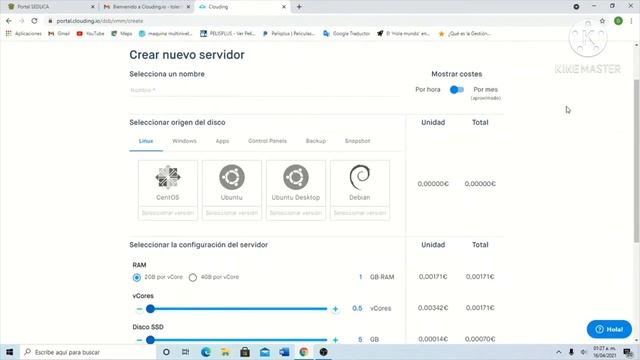The height and width of the screenshot is (360, 640).
Task: Decrease vCores with minus button
Action: (139, 309)
